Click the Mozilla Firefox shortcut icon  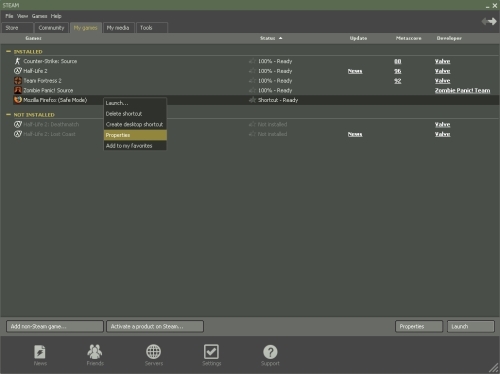point(18,100)
